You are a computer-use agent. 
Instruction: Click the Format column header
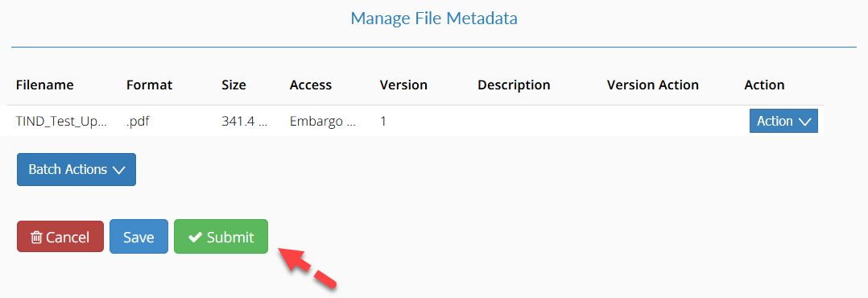click(150, 85)
